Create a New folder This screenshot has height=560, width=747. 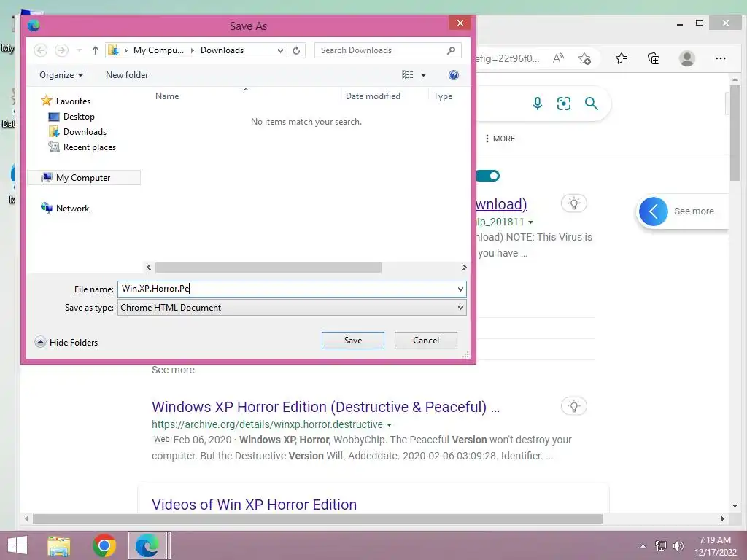[127, 75]
